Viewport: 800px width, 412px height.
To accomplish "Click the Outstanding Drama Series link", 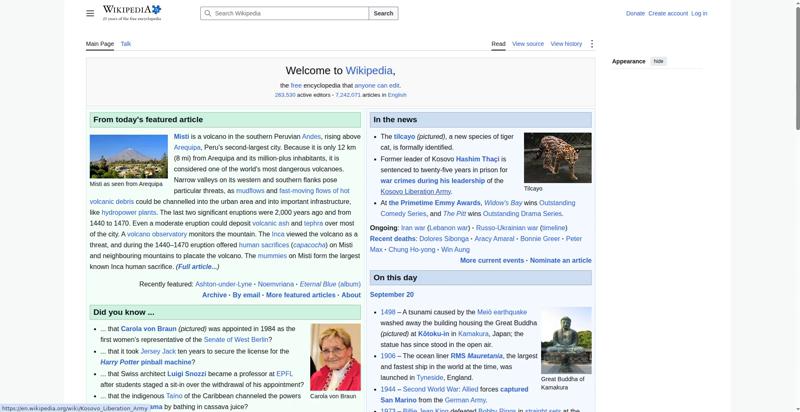I will [522, 214].
